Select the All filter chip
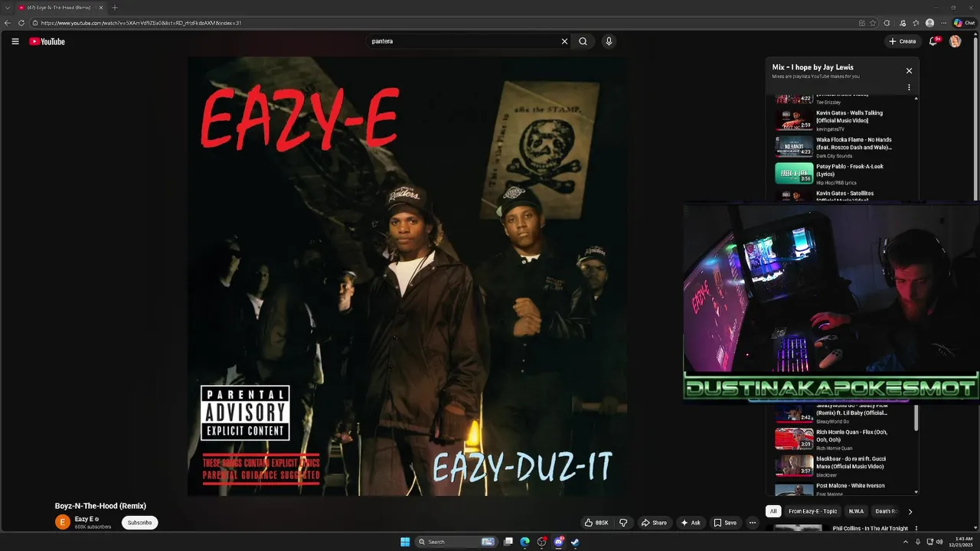This screenshot has height=551, width=980. tap(773, 511)
